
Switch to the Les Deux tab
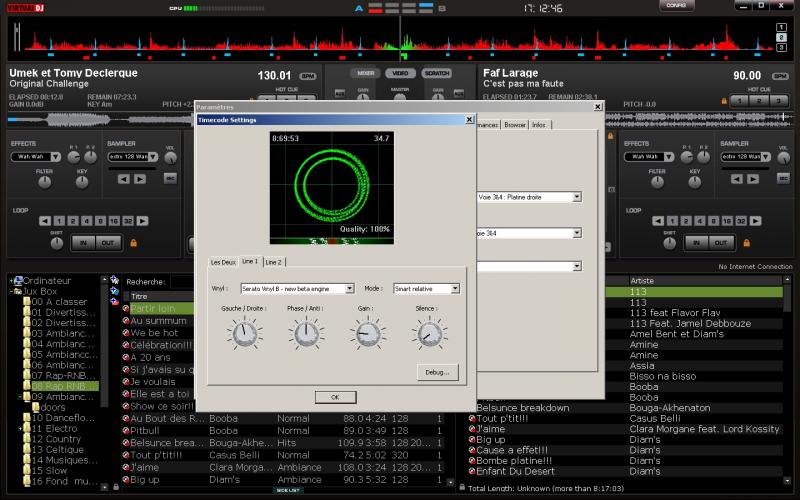tap(222, 262)
